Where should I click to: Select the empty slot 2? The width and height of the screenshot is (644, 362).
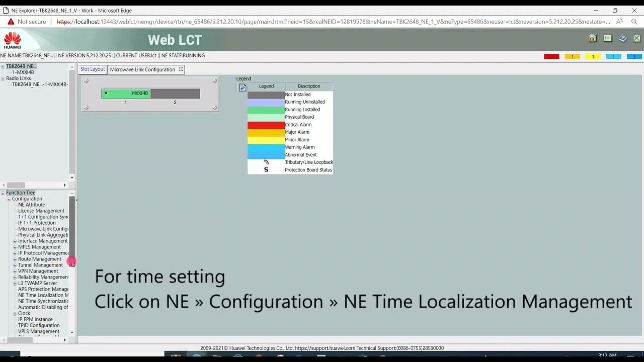pyautogui.click(x=175, y=94)
